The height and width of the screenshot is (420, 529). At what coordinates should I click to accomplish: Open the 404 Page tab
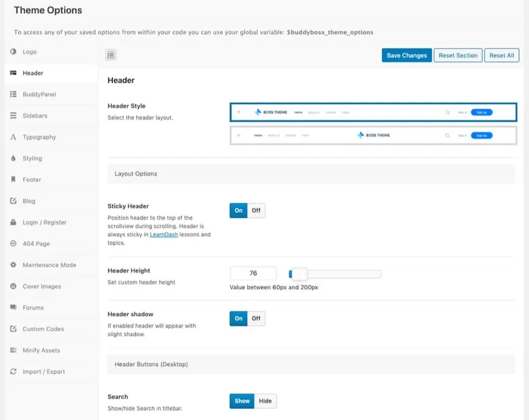point(52,243)
